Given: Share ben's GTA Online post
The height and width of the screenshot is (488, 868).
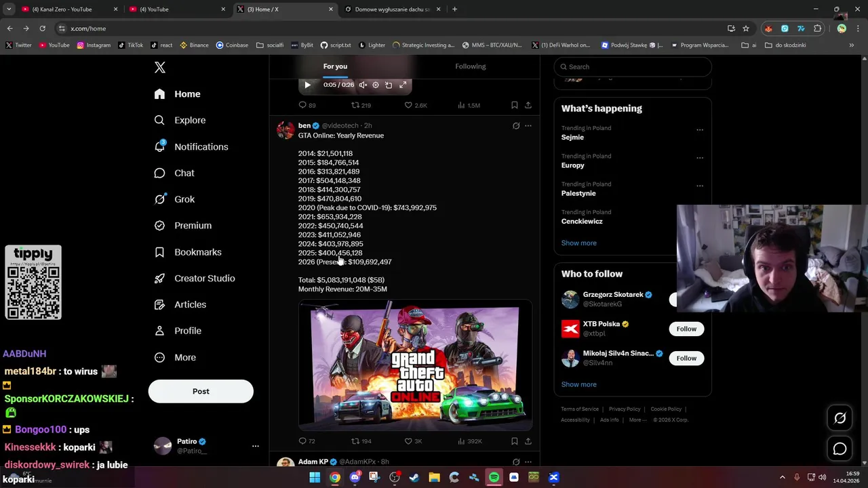Looking at the screenshot, I should [x=528, y=441].
